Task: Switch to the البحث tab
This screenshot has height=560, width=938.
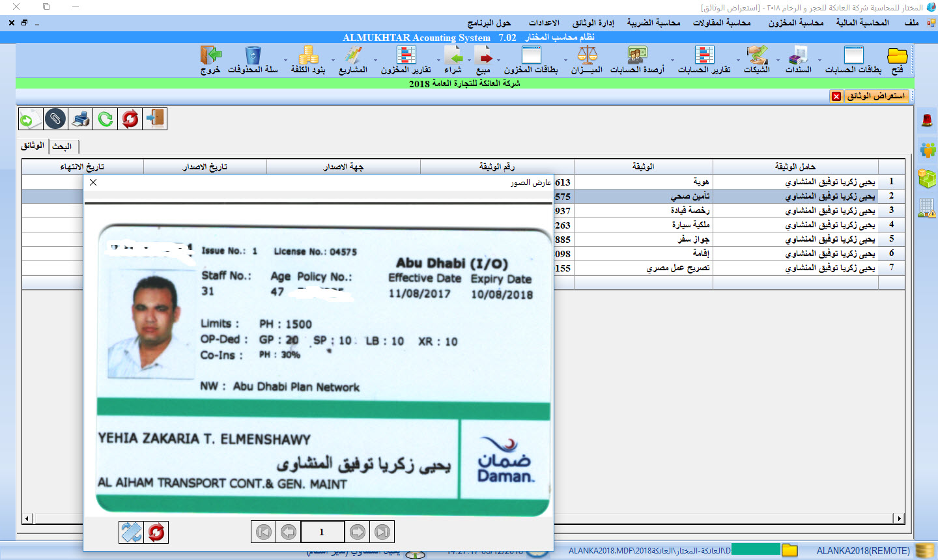Action: pyautogui.click(x=63, y=147)
